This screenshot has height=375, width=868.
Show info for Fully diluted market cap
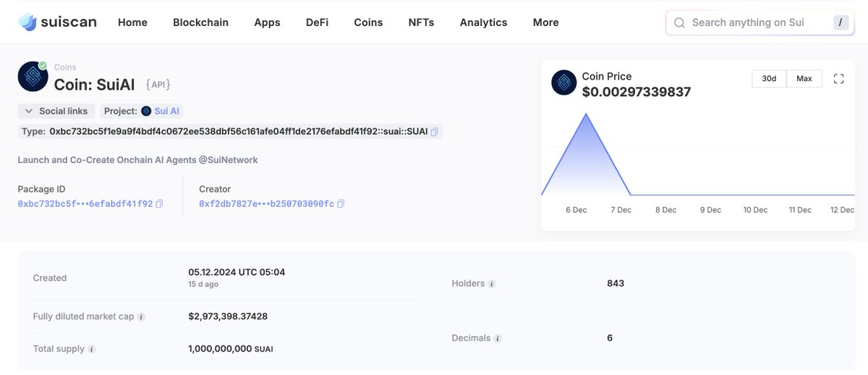pos(141,317)
